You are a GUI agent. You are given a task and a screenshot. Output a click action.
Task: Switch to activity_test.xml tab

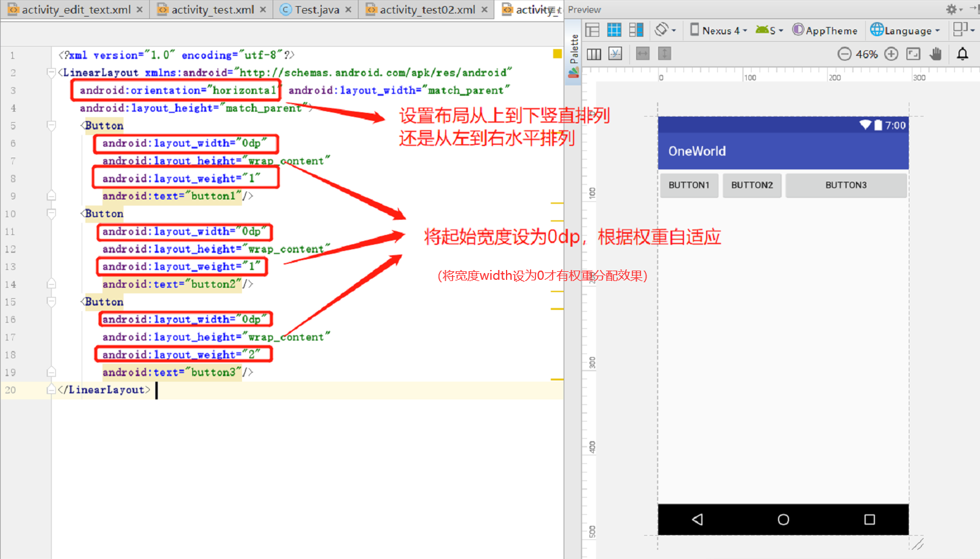(212, 10)
